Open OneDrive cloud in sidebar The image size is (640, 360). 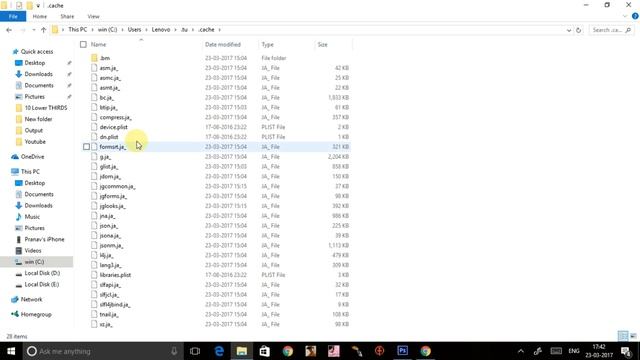point(15,157)
